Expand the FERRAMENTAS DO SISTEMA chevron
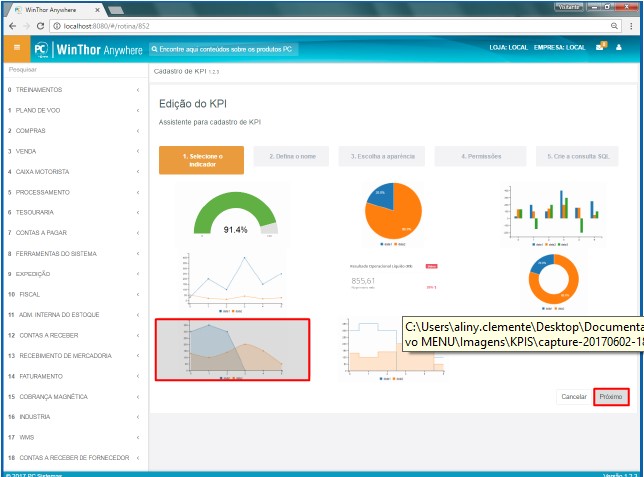 138,253
